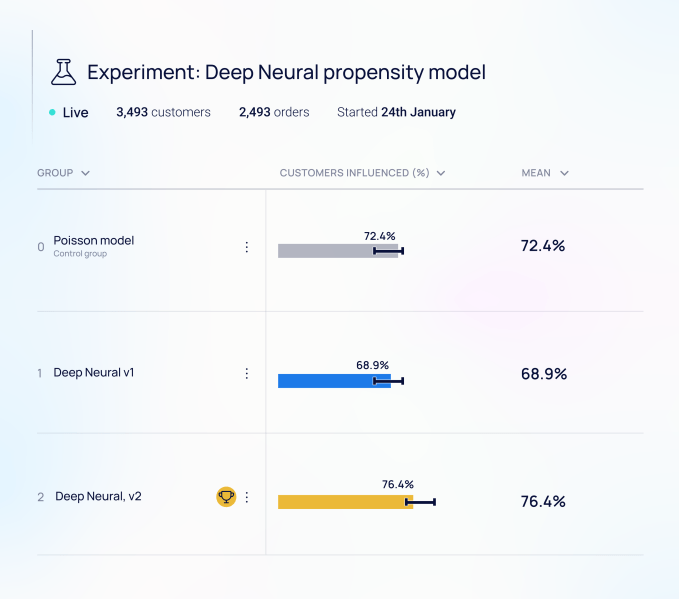679x599 pixels.
Task: Open the Deep Neural, v2 three-dot menu
Action: pyautogui.click(x=247, y=497)
